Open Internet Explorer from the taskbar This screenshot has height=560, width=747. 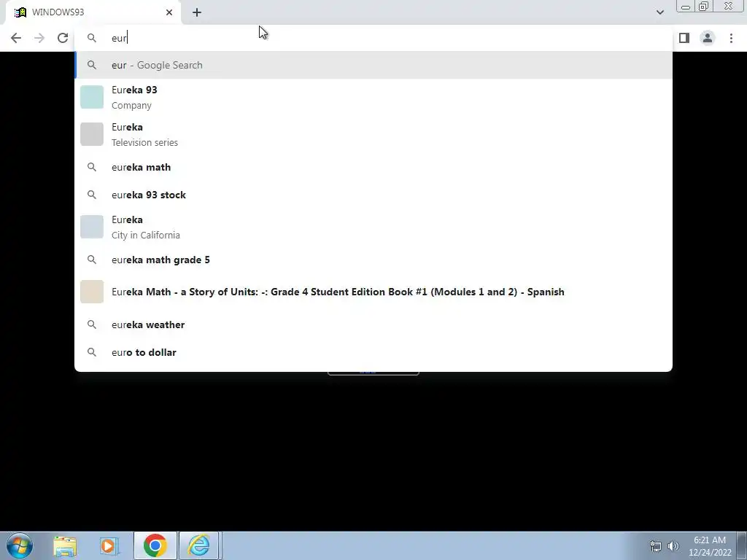click(x=198, y=545)
